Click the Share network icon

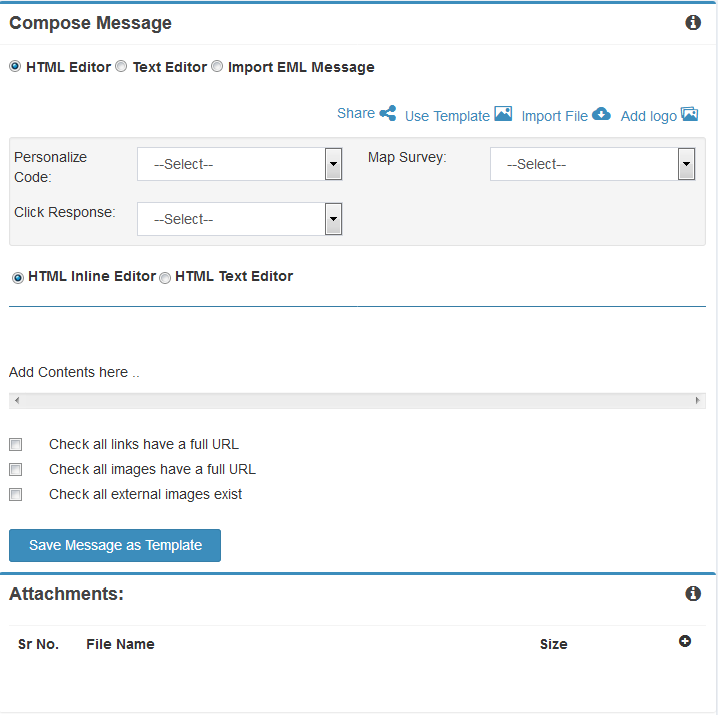pyautogui.click(x=388, y=114)
